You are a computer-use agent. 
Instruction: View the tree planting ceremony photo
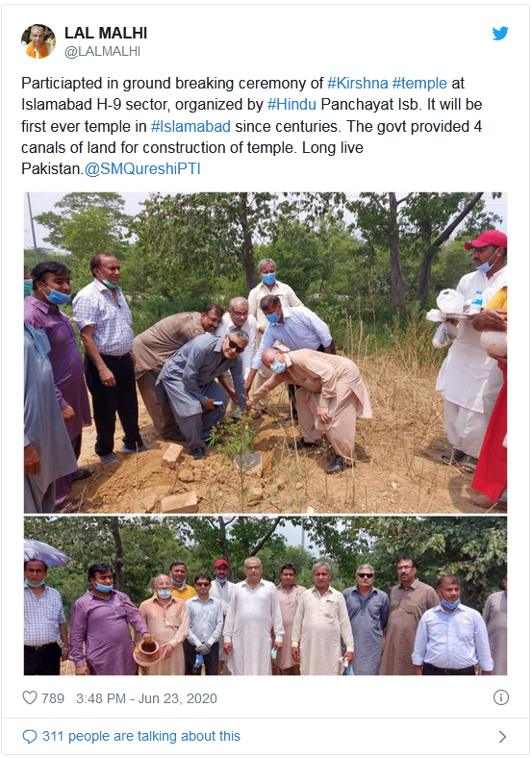coord(266,352)
